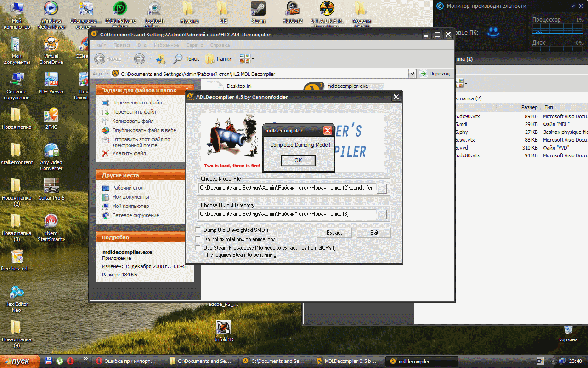Click Explorer Up-folder icon

coord(160,58)
